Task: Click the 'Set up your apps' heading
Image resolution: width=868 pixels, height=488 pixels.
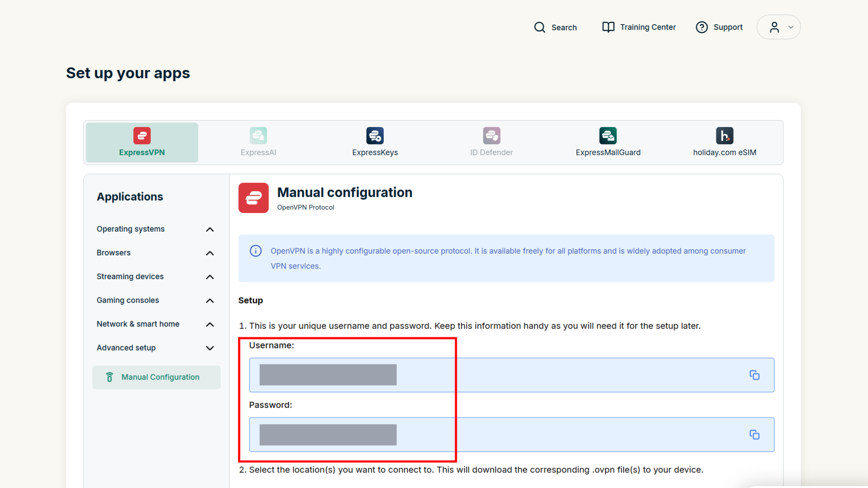Action: [128, 73]
